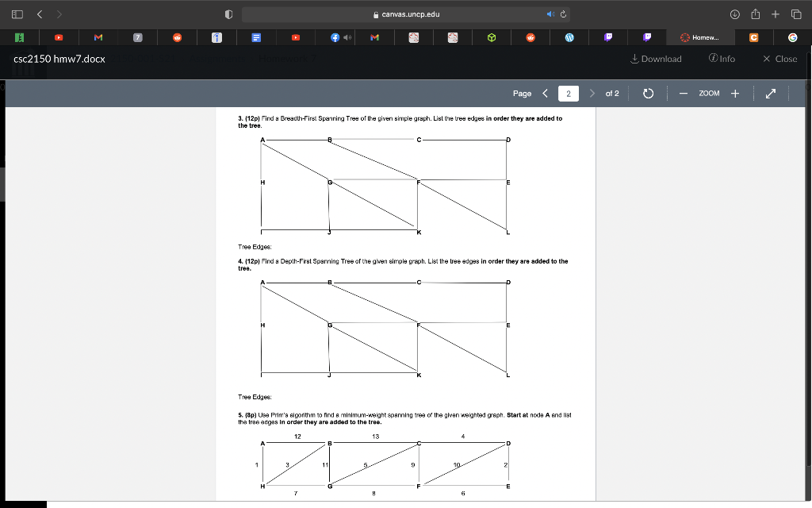The height and width of the screenshot is (508, 812).
Task: Go to the previous page with the chevron
Action: (x=545, y=93)
